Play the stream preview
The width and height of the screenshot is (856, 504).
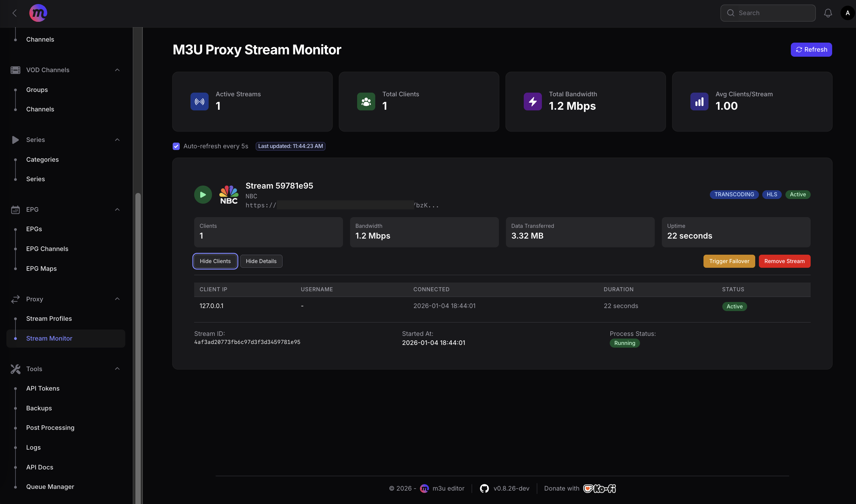click(203, 194)
